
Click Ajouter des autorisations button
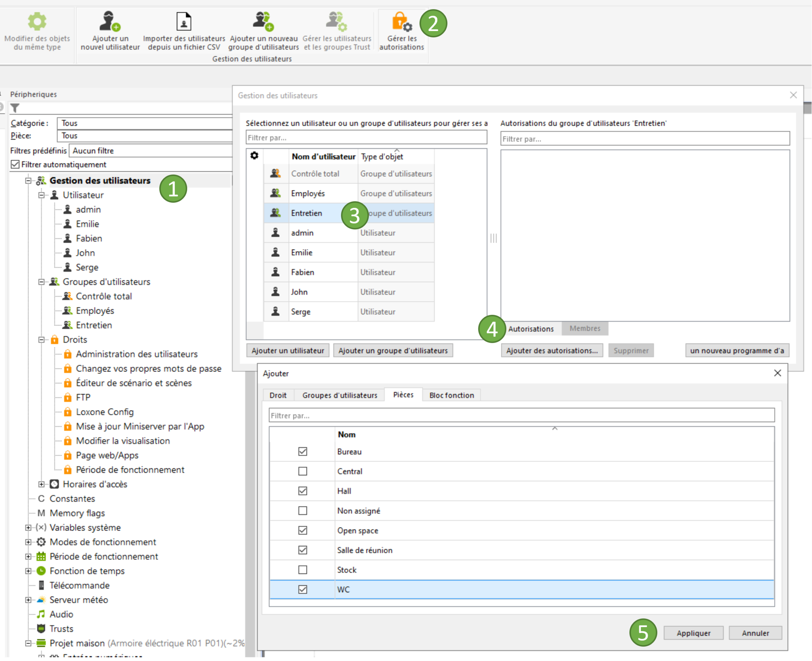pos(552,350)
